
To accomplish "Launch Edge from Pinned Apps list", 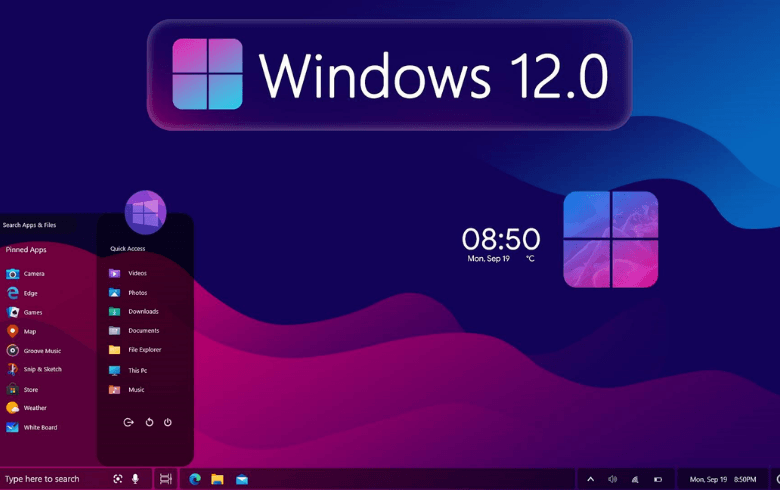I will [x=22, y=293].
